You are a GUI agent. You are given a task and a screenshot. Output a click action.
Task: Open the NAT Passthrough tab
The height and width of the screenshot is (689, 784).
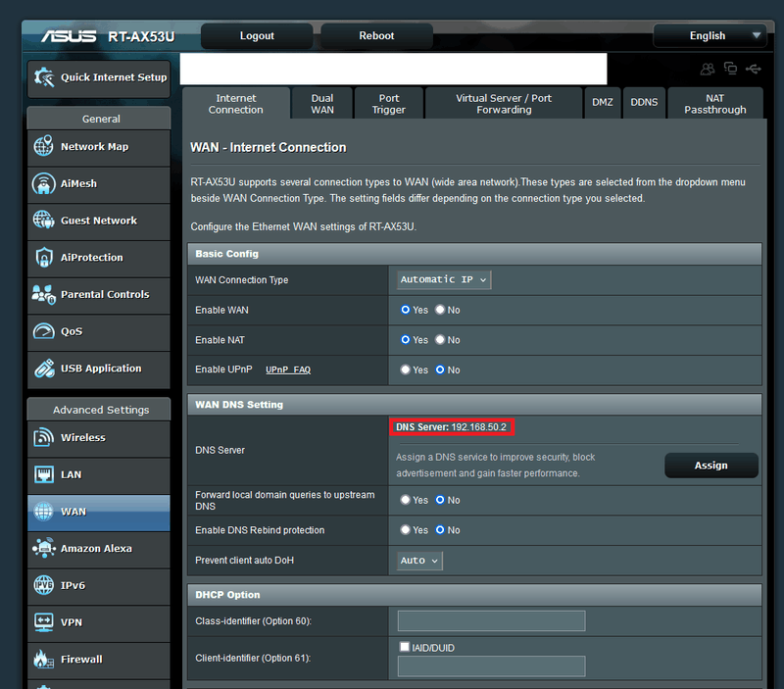715,104
